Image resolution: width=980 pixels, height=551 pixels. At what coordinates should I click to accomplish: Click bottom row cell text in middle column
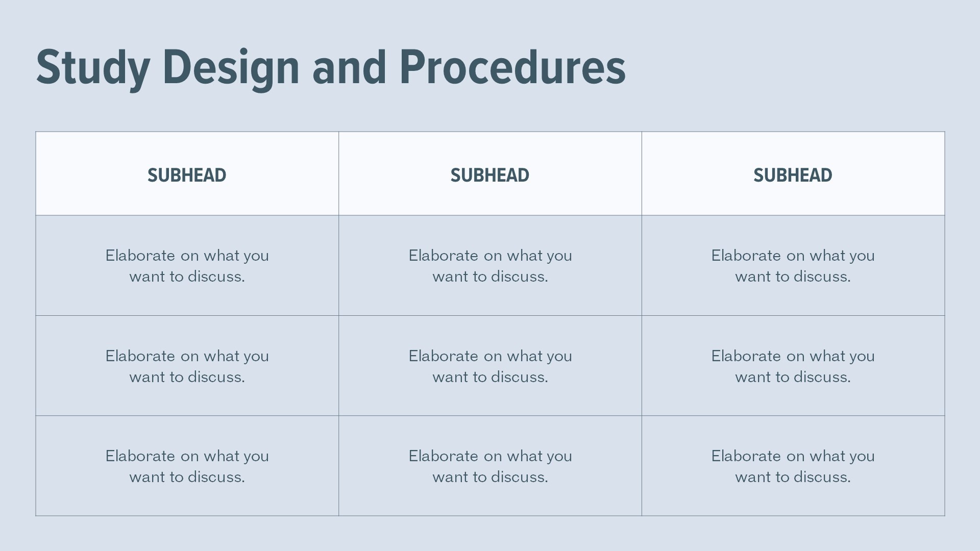pos(490,466)
